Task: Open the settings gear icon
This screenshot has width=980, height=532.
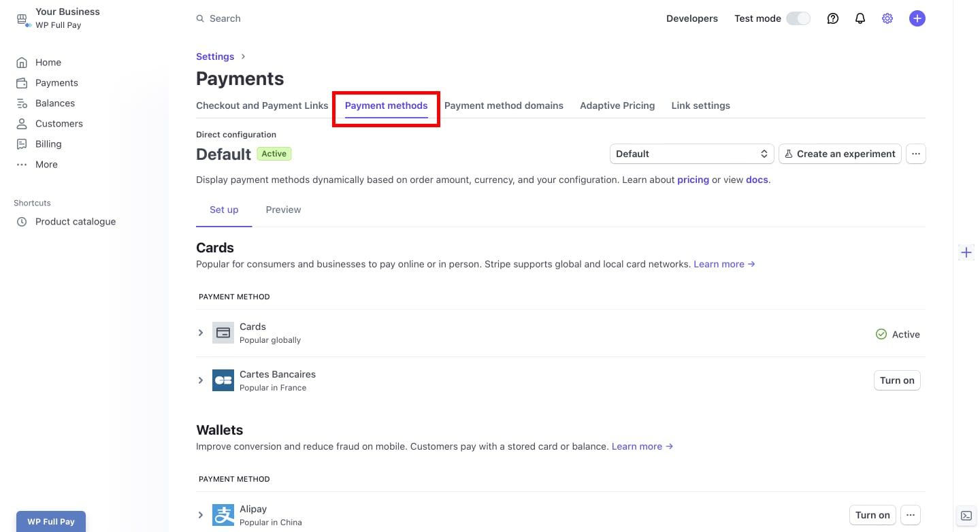Action: coord(887,18)
